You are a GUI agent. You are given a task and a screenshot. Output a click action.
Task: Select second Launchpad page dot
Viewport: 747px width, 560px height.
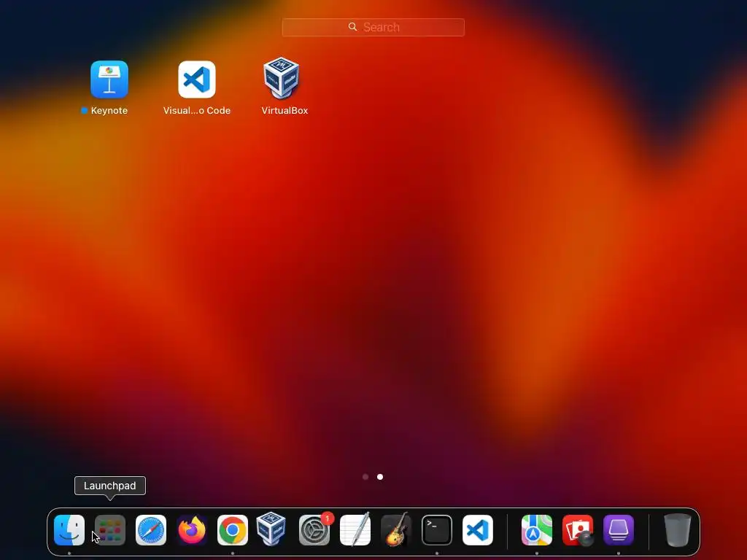(x=380, y=477)
